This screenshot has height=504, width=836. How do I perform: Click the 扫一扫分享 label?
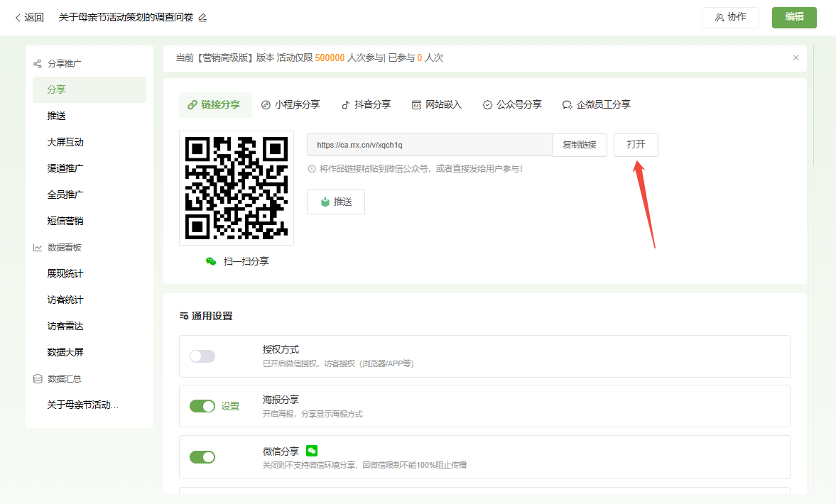pos(246,262)
